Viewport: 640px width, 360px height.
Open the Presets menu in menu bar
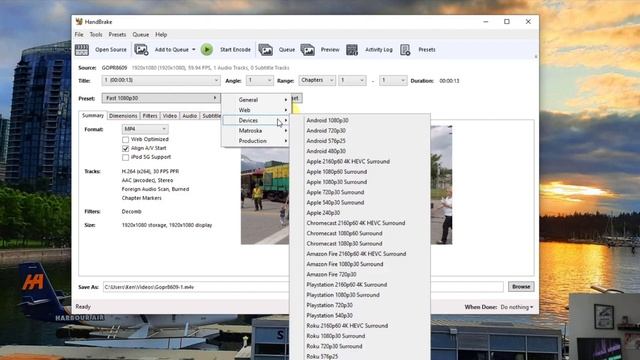click(117, 35)
